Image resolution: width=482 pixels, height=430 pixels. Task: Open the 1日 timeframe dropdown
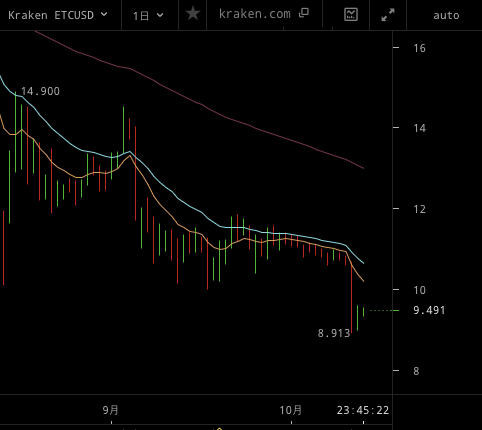point(148,15)
